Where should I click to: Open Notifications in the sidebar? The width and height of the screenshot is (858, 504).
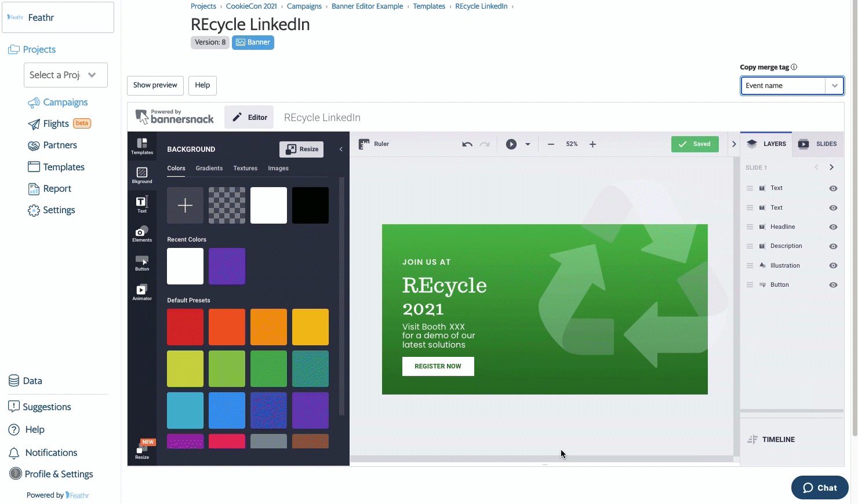click(x=43, y=453)
